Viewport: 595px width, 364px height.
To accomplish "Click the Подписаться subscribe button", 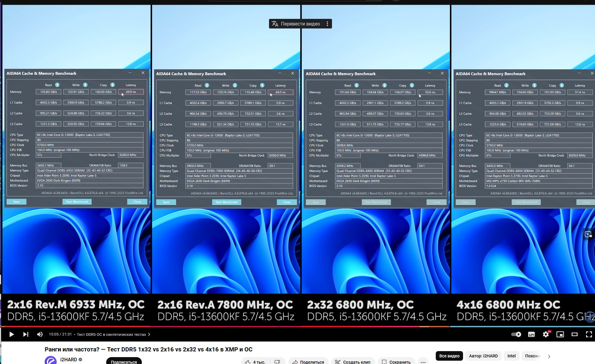I will 124,362.
